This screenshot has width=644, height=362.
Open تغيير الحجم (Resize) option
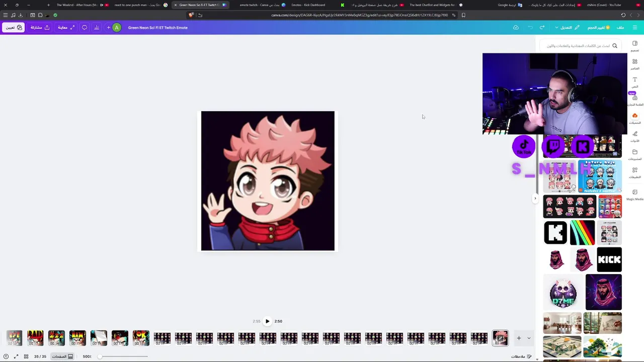pos(599,28)
